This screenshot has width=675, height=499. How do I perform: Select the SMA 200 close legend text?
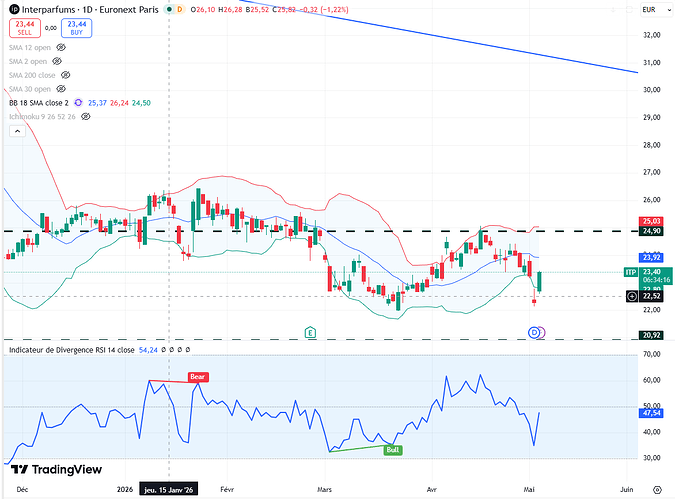coord(32,75)
